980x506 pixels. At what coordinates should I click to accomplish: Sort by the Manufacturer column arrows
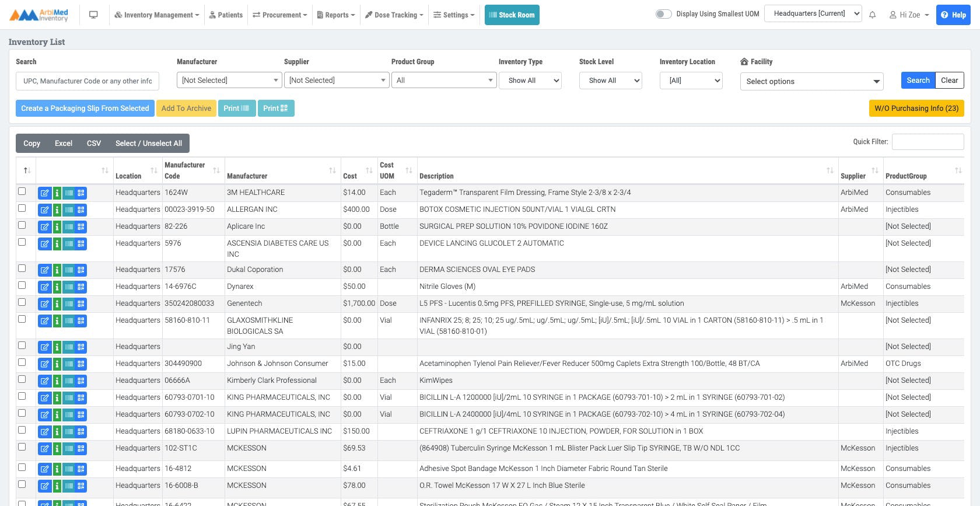332,170
